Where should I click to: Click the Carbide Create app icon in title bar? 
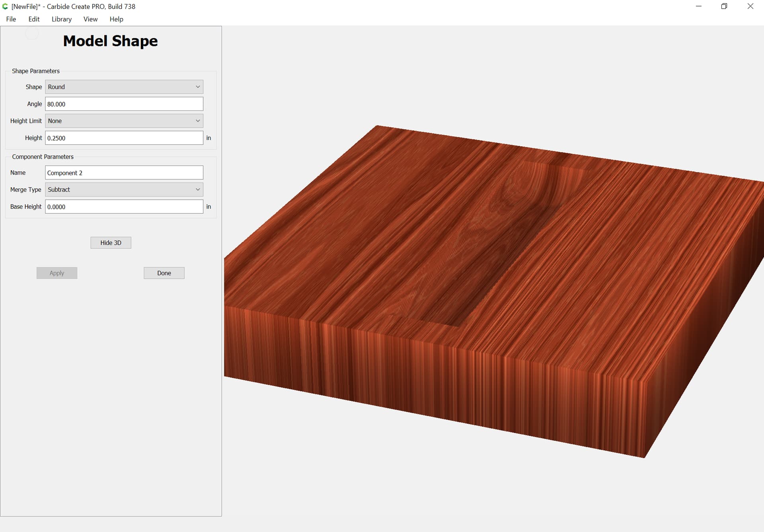pyautogui.click(x=5, y=6)
